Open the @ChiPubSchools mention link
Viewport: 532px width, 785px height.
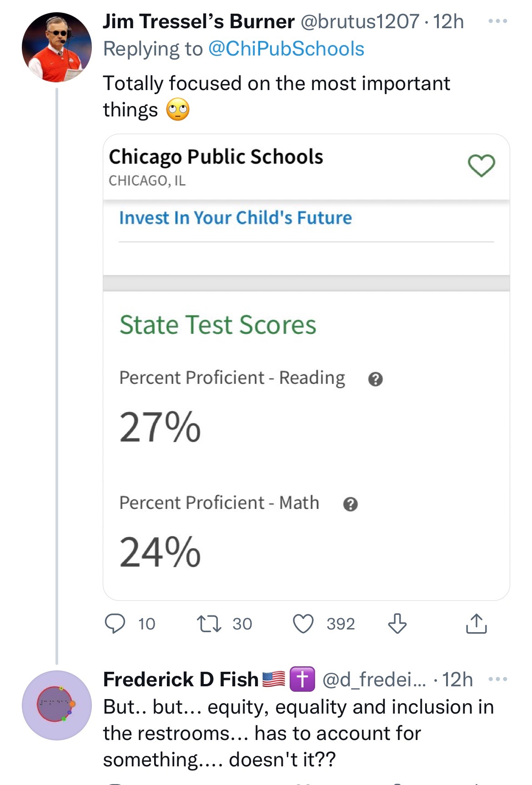pyautogui.click(x=286, y=49)
